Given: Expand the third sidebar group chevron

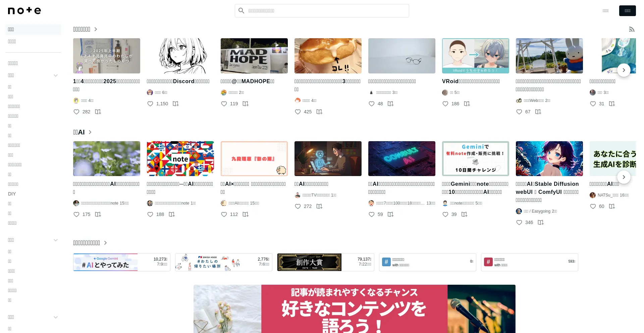Looking at the screenshot, I should [x=56, y=317].
